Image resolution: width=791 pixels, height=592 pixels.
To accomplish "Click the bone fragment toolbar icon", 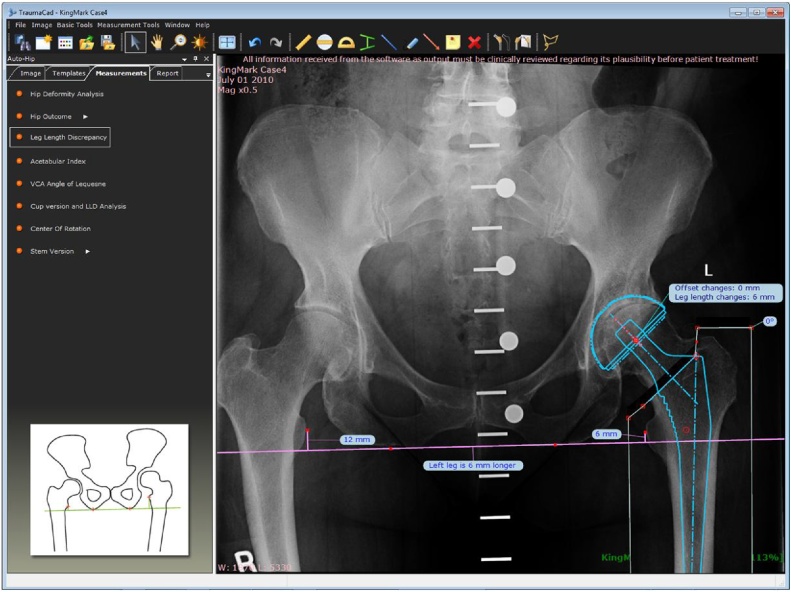I will [523, 43].
